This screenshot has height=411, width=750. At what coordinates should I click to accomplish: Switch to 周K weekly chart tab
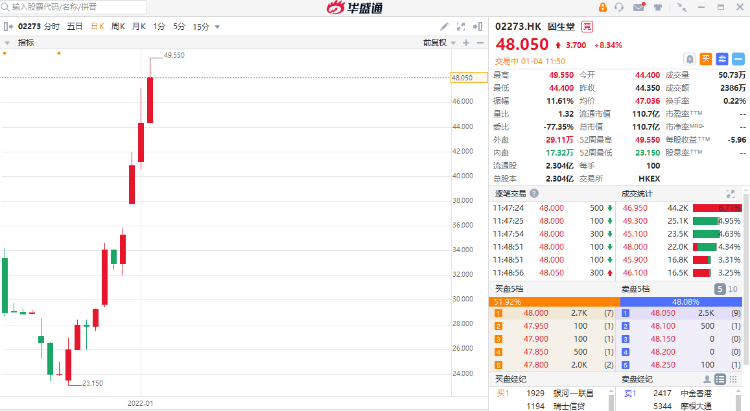pyautogui.click(x=119, y=25)
